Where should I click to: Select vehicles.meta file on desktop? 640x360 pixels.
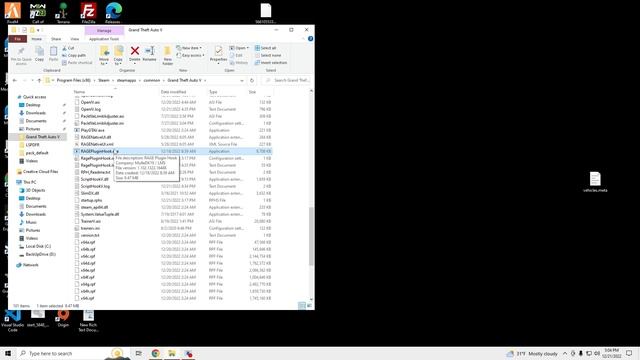pos(595,182)
